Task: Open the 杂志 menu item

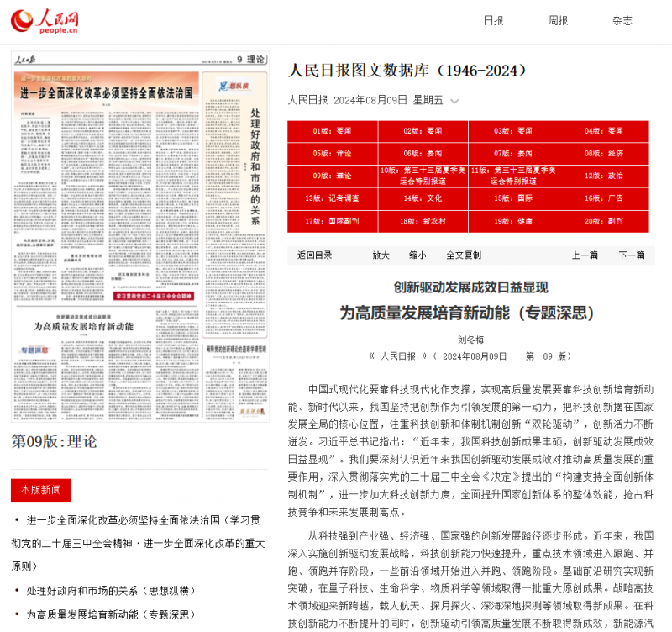Action: tap(622, 20)
